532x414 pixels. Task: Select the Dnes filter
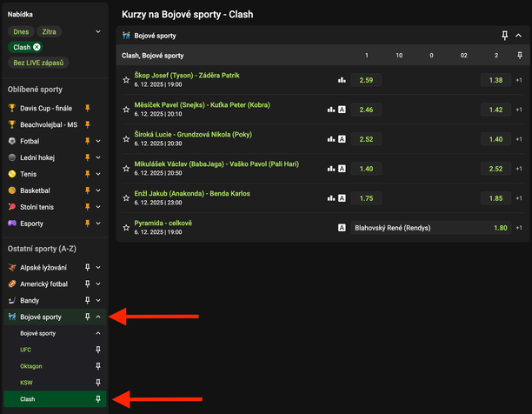click(21, 31)
